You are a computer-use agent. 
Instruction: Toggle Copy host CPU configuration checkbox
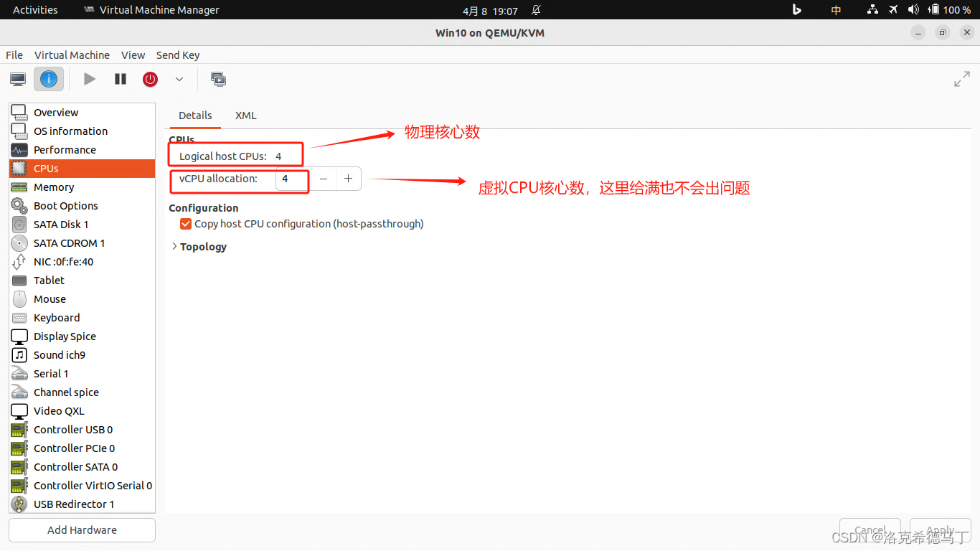click(186, 224)
